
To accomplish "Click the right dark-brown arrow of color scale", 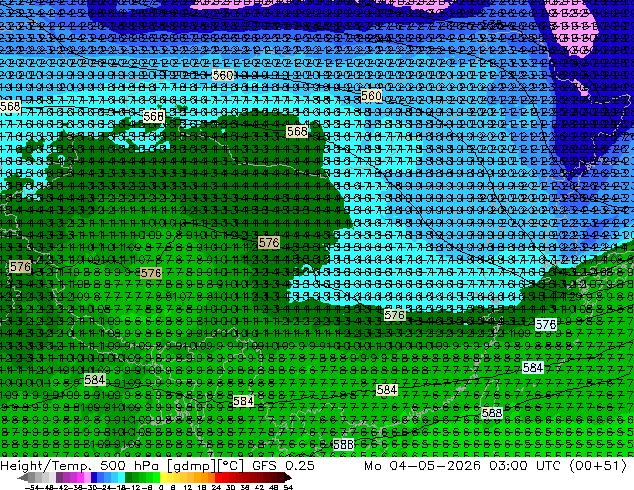I will 288,477.
